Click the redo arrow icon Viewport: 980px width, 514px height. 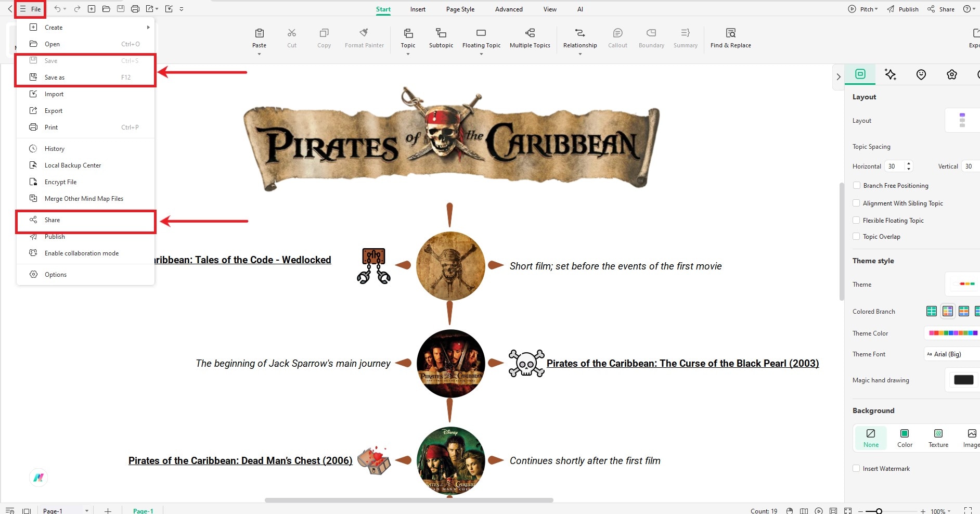[77, 9]
